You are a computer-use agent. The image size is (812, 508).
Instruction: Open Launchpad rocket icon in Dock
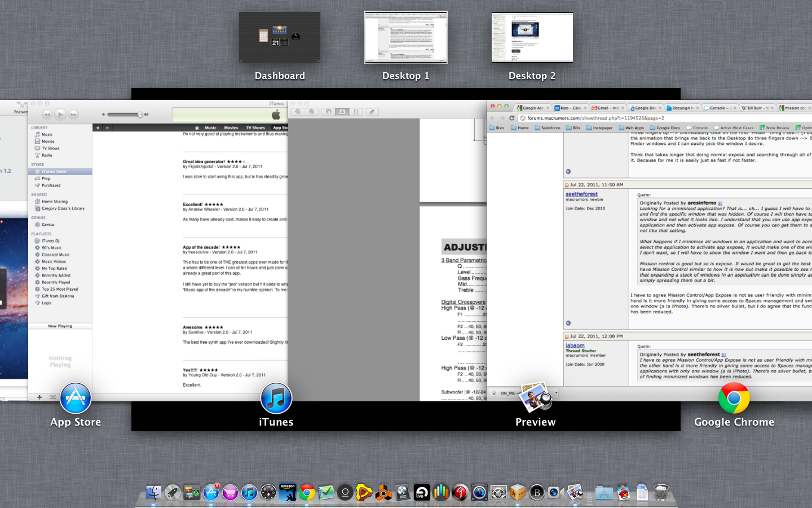coord(173,492)
